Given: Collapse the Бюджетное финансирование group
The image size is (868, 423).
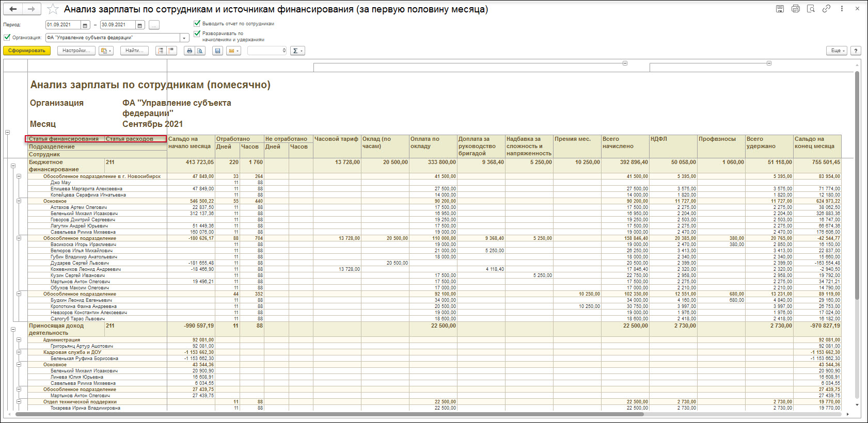Looking at the screenshot, I should click(13, 166).
